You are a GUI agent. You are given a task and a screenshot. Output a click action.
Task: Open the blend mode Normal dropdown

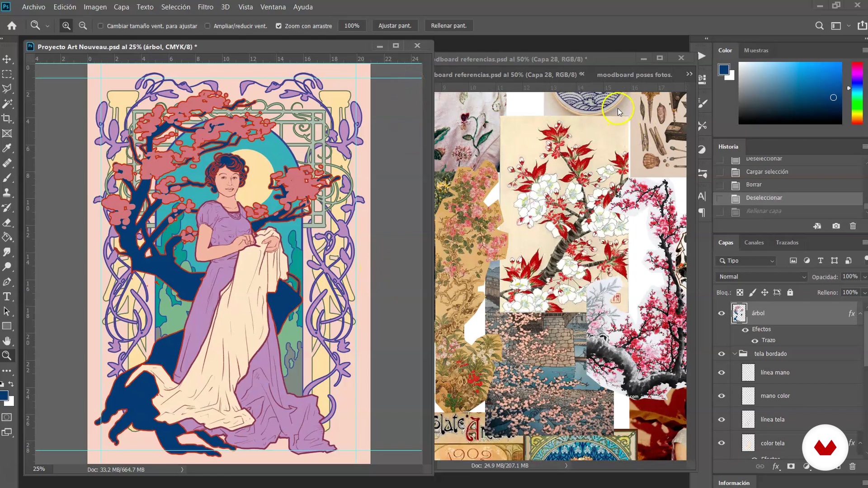pos(762,277)
